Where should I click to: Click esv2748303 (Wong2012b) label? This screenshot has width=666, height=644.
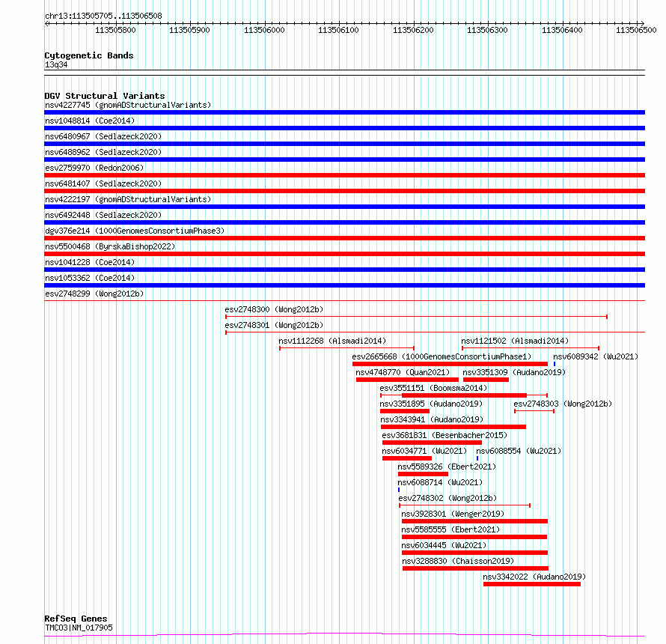[x=563, y=404]
